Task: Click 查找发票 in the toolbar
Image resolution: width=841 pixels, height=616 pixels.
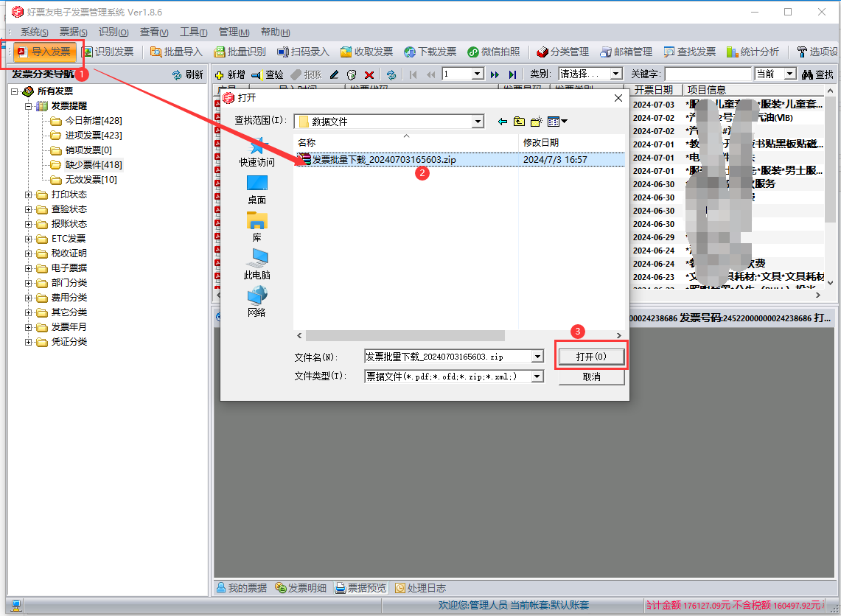Action: (689, 52)
